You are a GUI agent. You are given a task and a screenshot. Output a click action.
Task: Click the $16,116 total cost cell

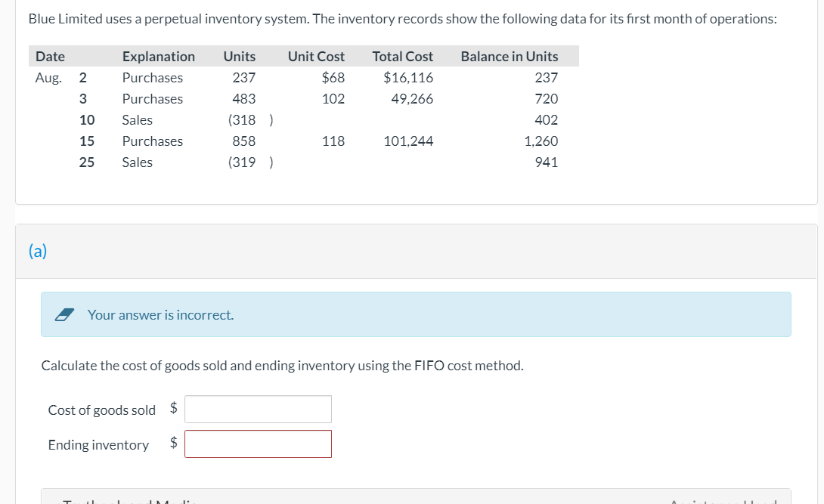tap(408, 78)
